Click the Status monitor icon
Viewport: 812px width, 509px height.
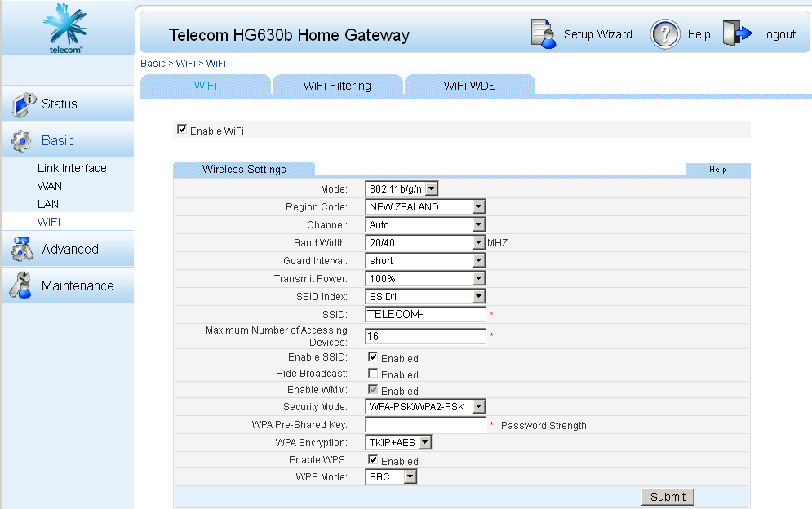point(24,104)
